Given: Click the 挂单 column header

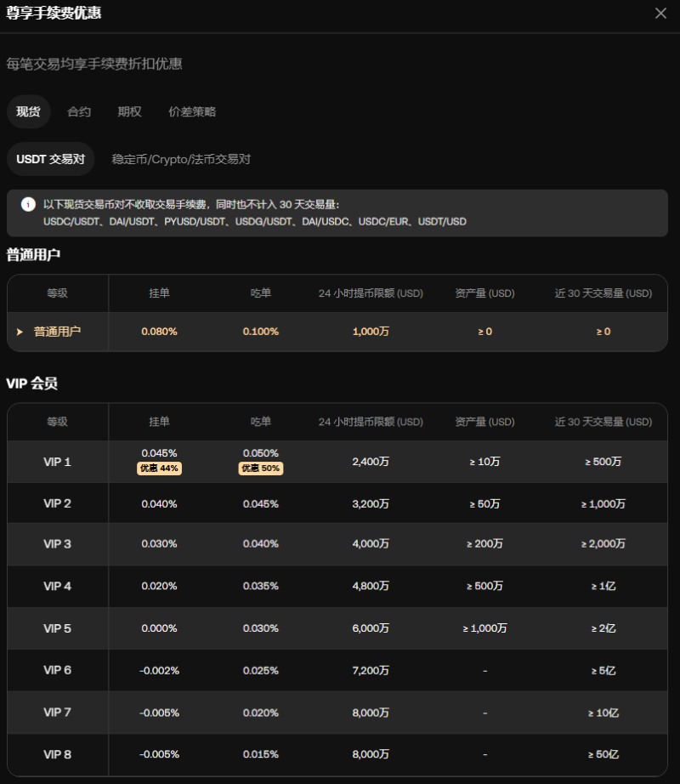Looking at the screenshot, I should click(159, 422).
